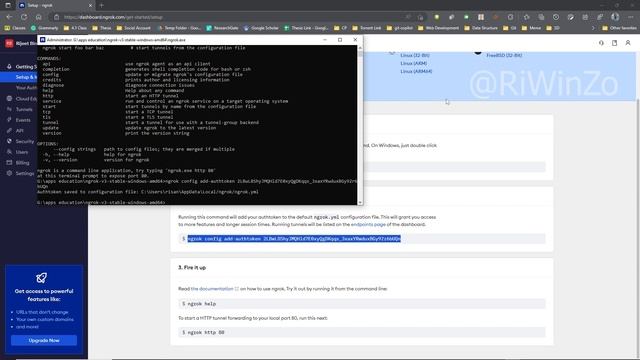Open Getting Started in ngrok sidebar
Image resolution: width=640 pixels, height=360 pixels.
[21, 67]
